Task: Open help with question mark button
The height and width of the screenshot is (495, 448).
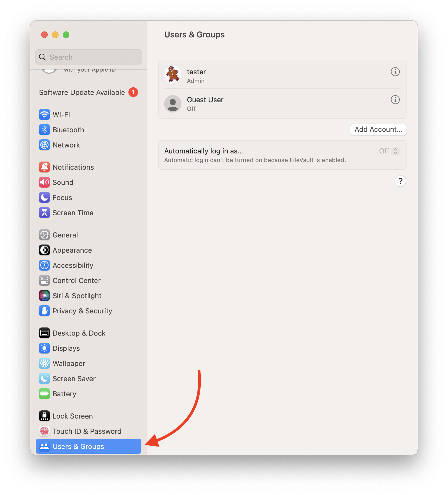Action: pyautogui.click(x=400, y=181)
